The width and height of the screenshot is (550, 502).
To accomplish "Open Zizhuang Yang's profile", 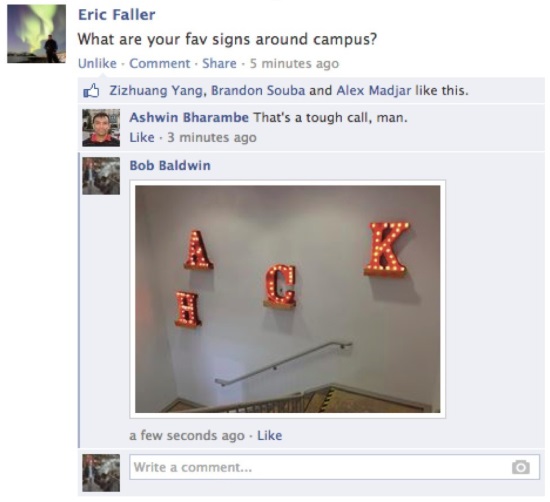I will 156,91.
